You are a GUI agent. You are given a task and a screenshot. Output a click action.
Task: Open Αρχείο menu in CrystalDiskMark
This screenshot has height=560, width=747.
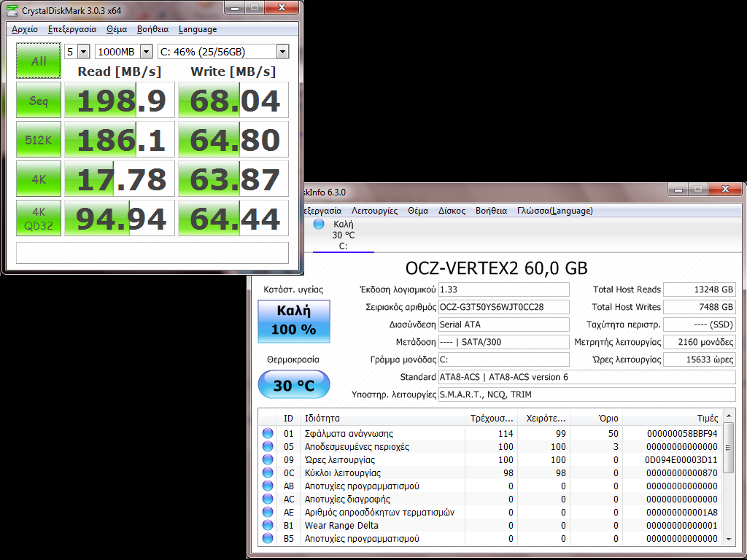[25, 29]
